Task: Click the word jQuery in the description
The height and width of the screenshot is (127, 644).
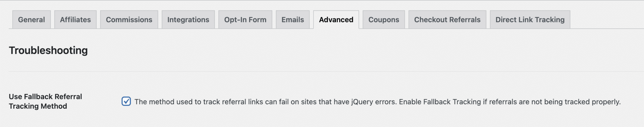Action: click(x=363, y=102)
